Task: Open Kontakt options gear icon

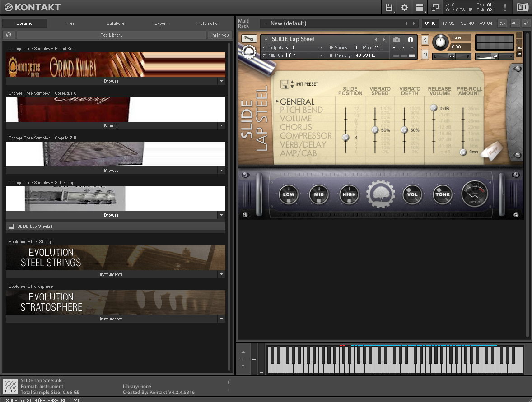Action: click(x=404, y=8)
